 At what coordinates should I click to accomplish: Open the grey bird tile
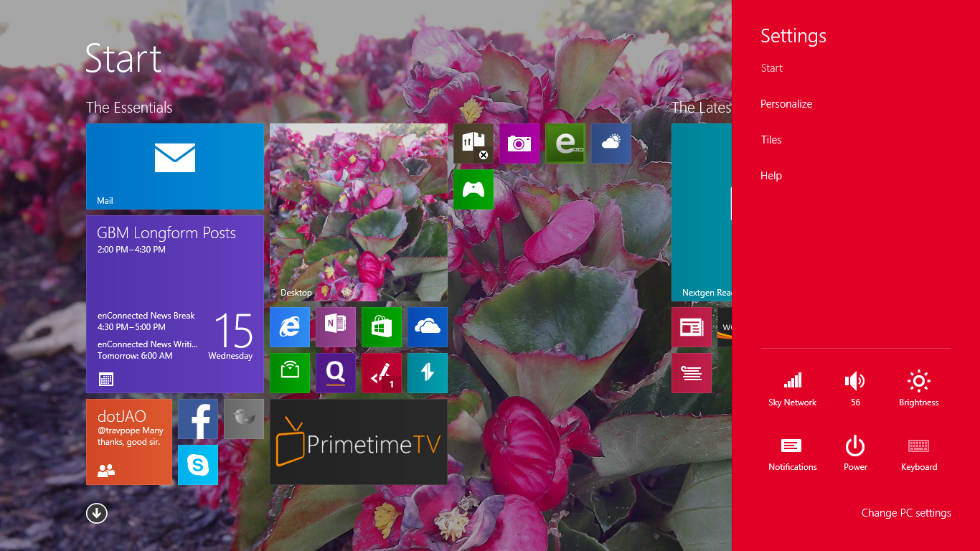pyautogui.click(x=244, y=419)
